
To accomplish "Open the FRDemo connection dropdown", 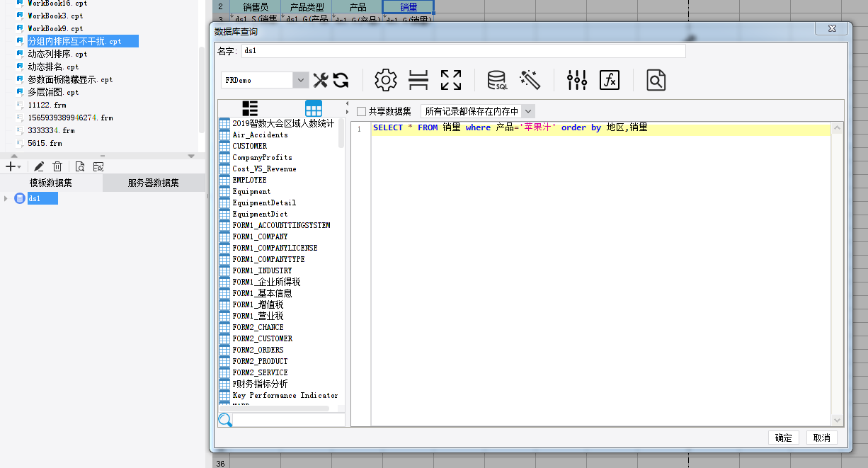I will [x=301, y=80].
